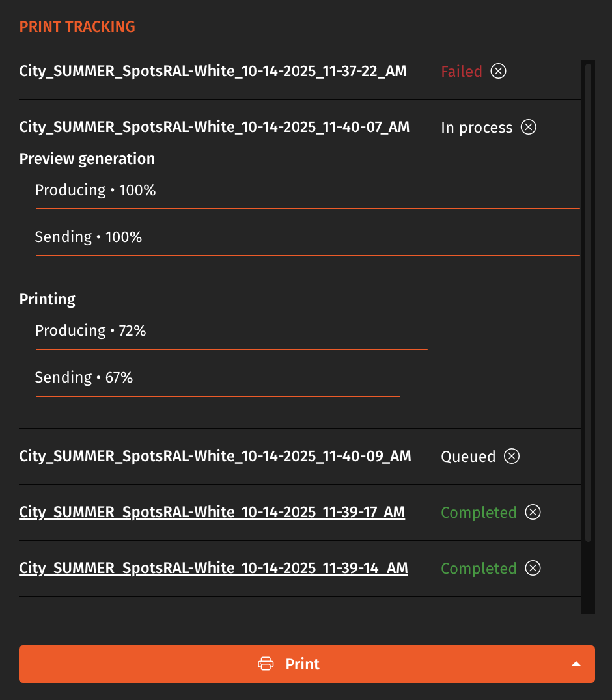
Task: Click the X icon beside the Failed status
Action: pos(498,71)
